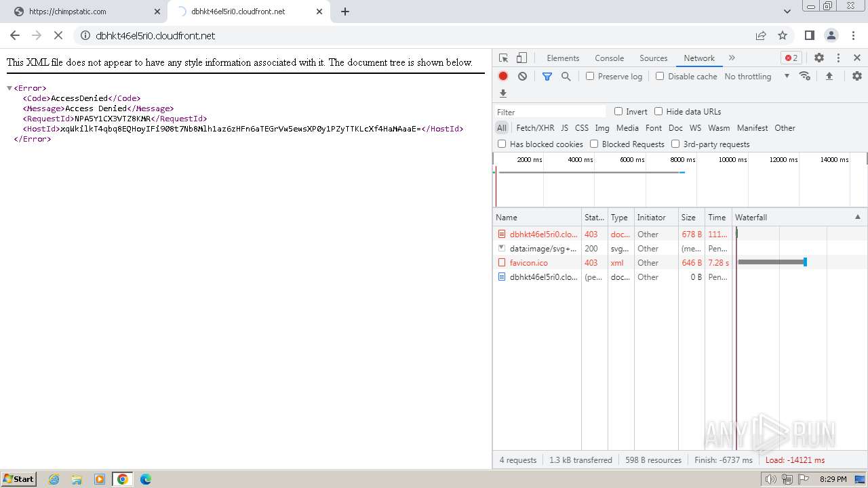Toggle the device toolbar icon

point(521,58)
